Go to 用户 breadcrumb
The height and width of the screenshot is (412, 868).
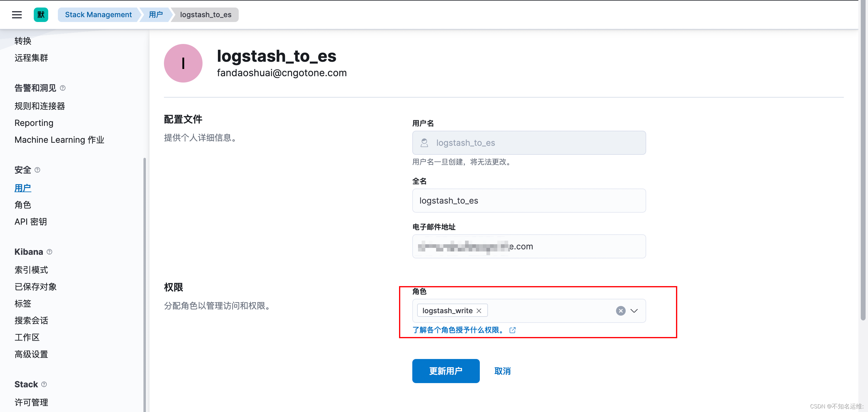click(x=156, y=14)
